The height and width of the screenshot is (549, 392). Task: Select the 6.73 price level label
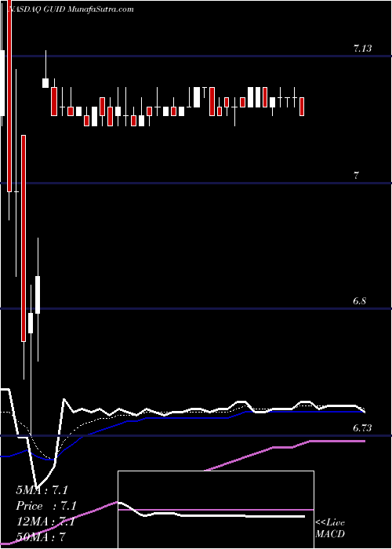pyautogui.click(x=362, y=428)
